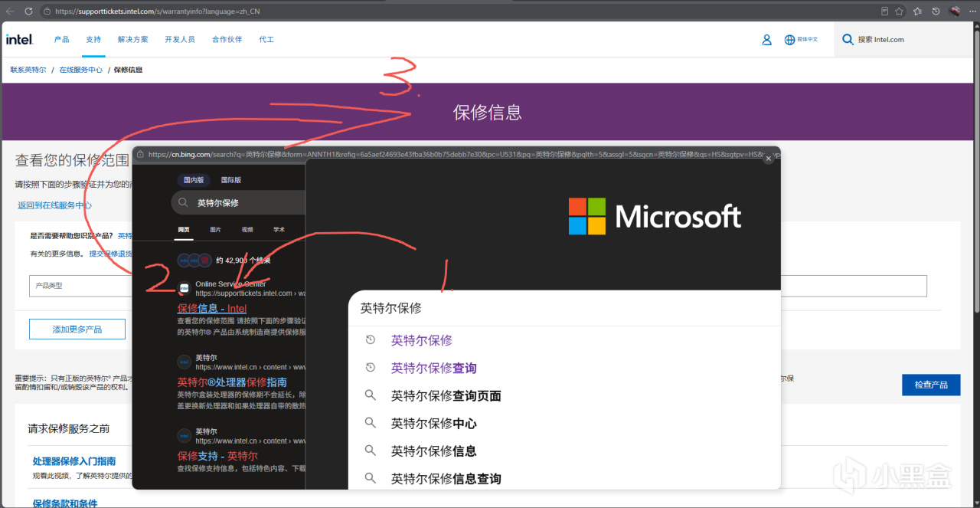This screenshot has width=980, height=508.
Task: Close the Bing overlay with X
Action: click(x=769, y=159)
